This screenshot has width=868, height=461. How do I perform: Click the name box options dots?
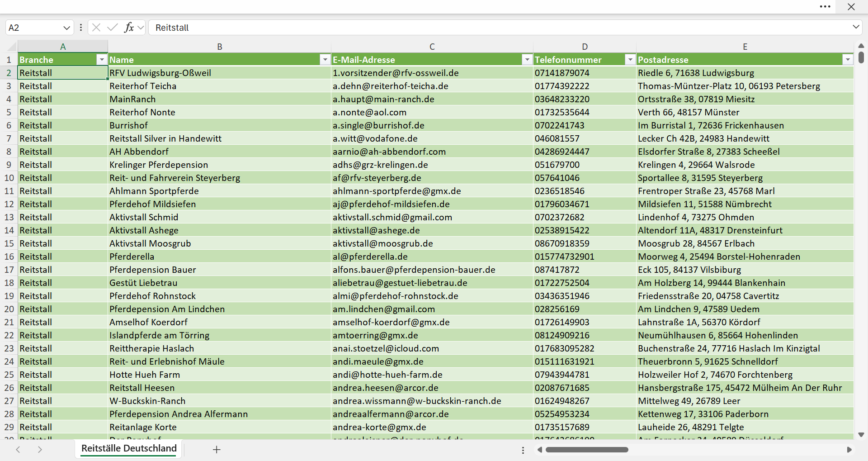(81, 28)
